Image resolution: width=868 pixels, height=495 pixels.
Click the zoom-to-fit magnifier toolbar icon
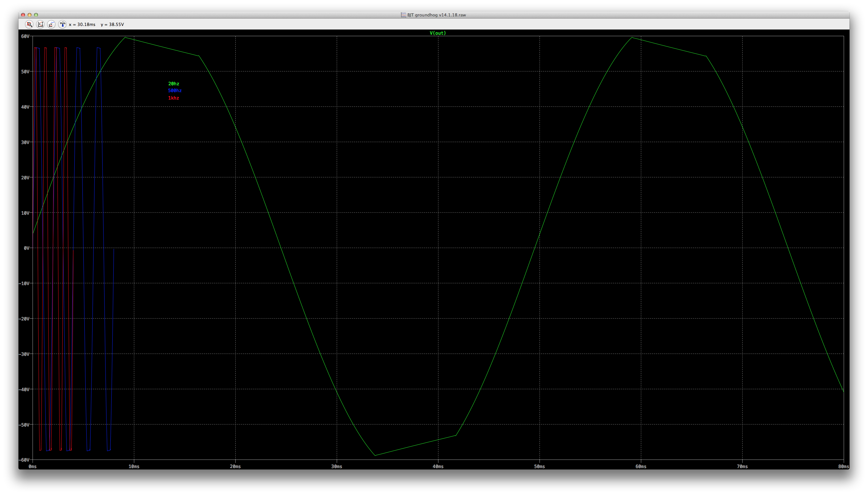(x=29, y=24)
